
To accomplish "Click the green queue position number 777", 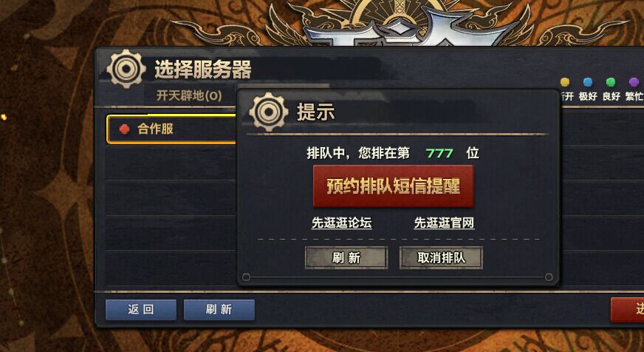I will pyautogui.click(x=439, y=153).
